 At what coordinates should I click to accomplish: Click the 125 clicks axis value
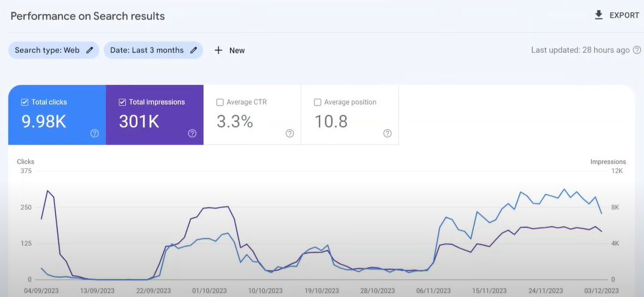[26, 243]
